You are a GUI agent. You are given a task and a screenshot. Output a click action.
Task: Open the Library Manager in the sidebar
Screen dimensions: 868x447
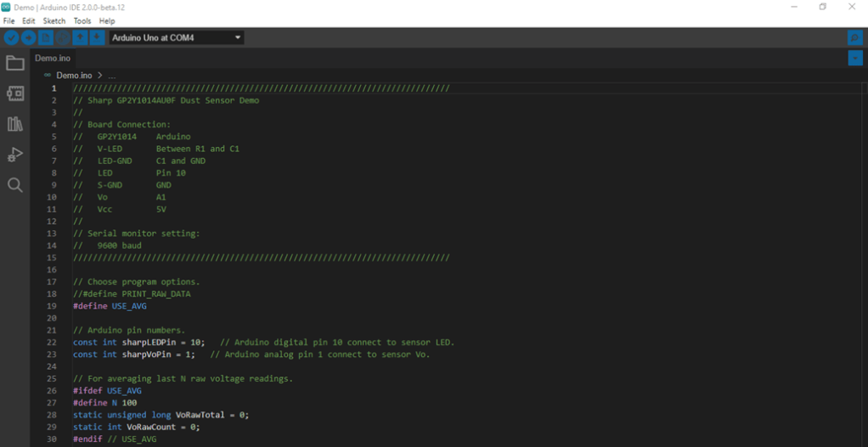14,124
